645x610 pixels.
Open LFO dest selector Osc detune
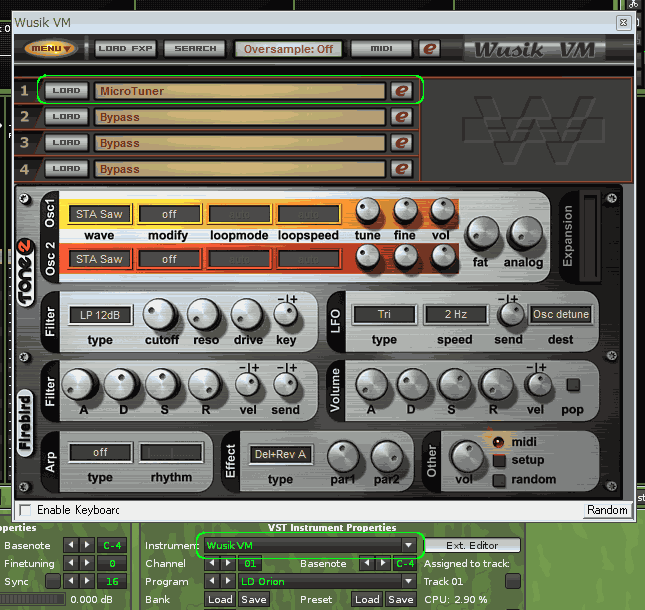pyautogui.click(x=561, y=314)
